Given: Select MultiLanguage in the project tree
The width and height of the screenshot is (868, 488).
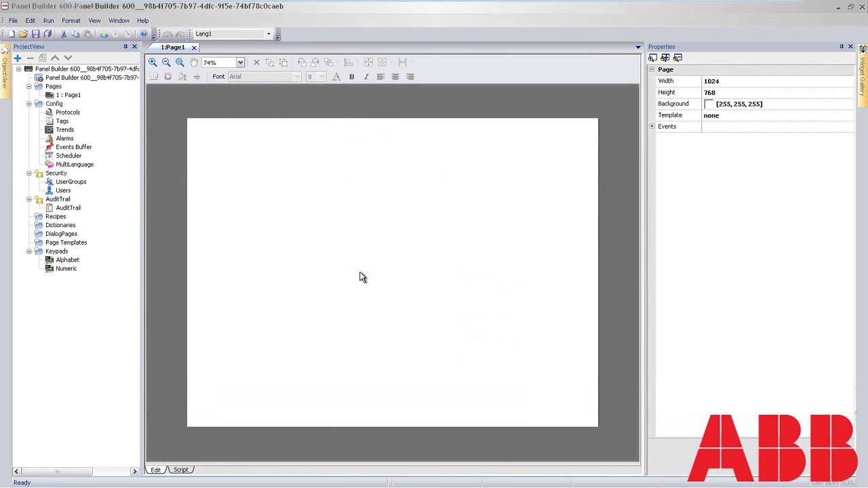Looking at the screenshot, I should pyautogui.click(x=75, y=165).
